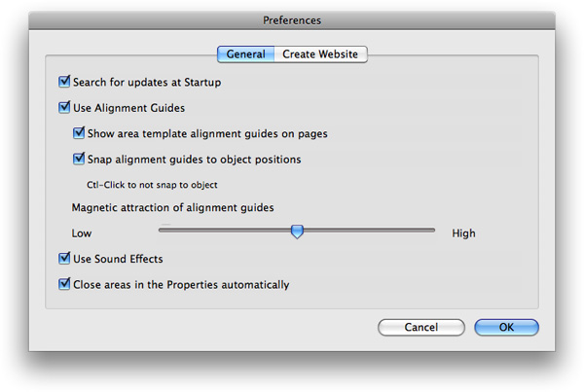Click the Search for updates at Startup label text

tap(147, 82)
